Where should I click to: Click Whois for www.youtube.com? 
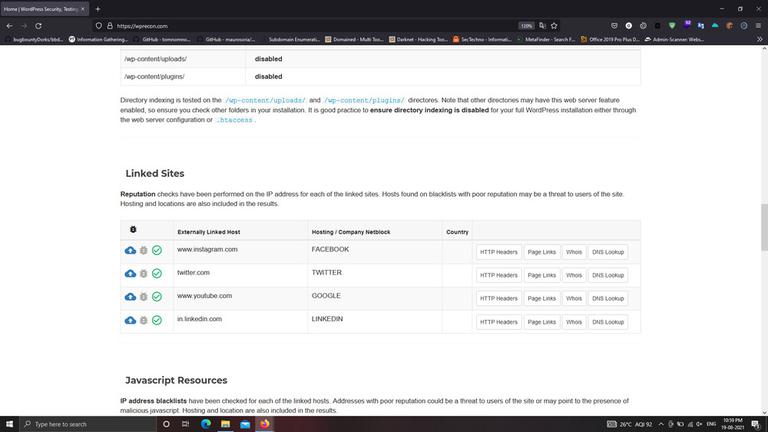click(574, 298)
